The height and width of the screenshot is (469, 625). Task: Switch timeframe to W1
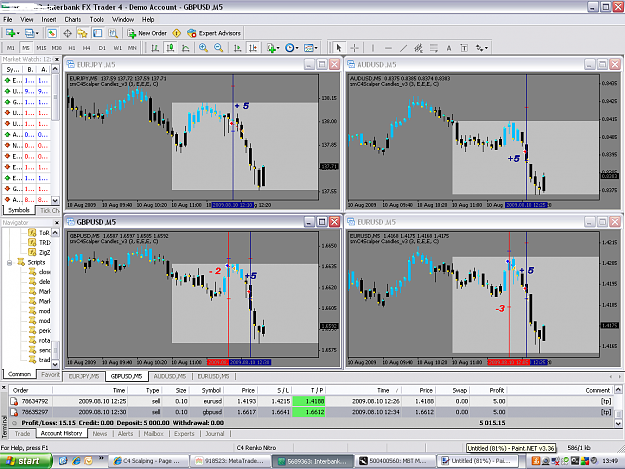click(117, 48)
